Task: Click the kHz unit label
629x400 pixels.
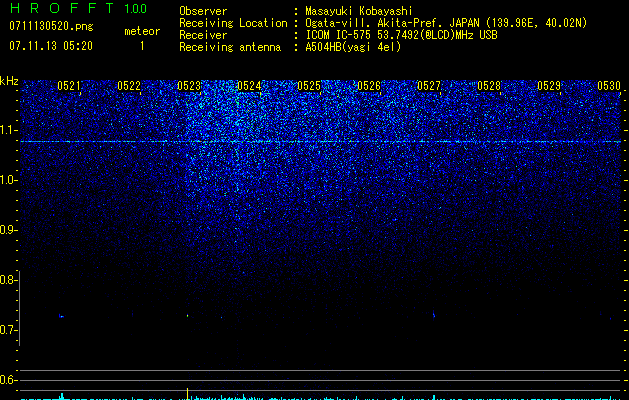Action: click(x=9, y=81)
